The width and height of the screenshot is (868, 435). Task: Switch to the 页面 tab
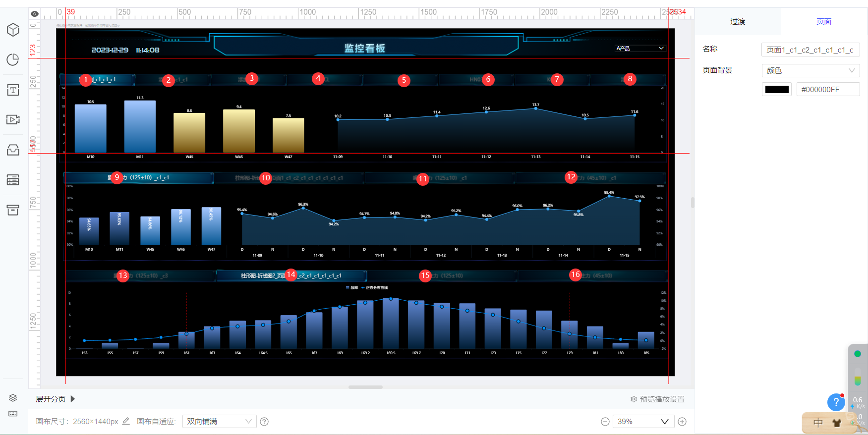coord(824,21)
